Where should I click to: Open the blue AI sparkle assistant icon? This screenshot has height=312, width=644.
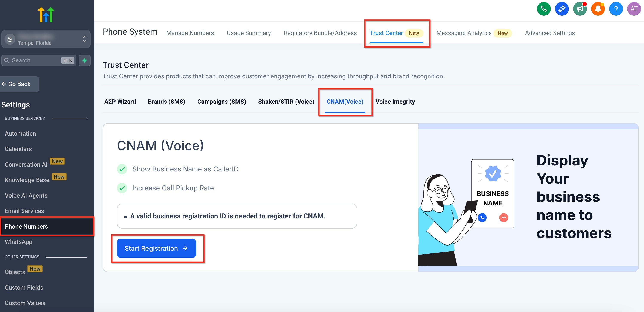(562, 9)
